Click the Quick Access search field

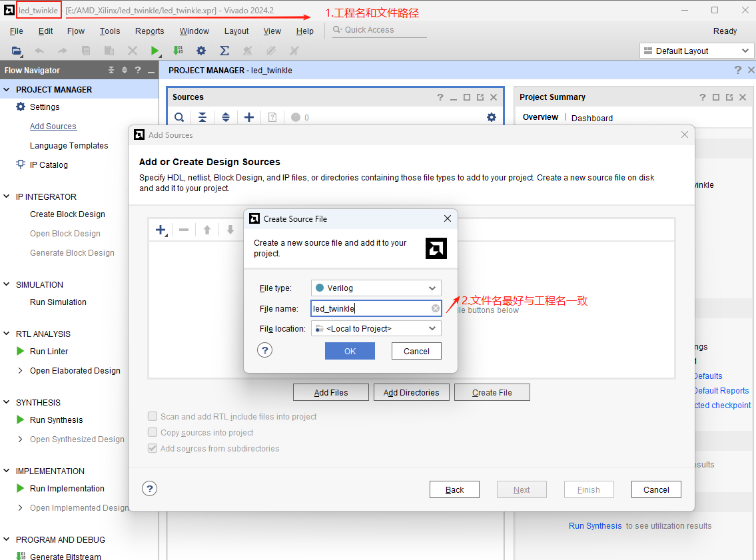tap(380, 30)
